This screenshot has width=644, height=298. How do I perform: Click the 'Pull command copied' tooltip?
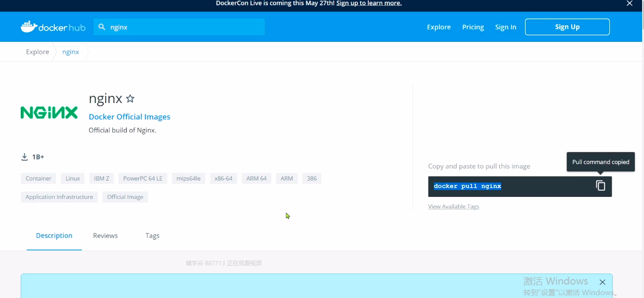[601, 162]
